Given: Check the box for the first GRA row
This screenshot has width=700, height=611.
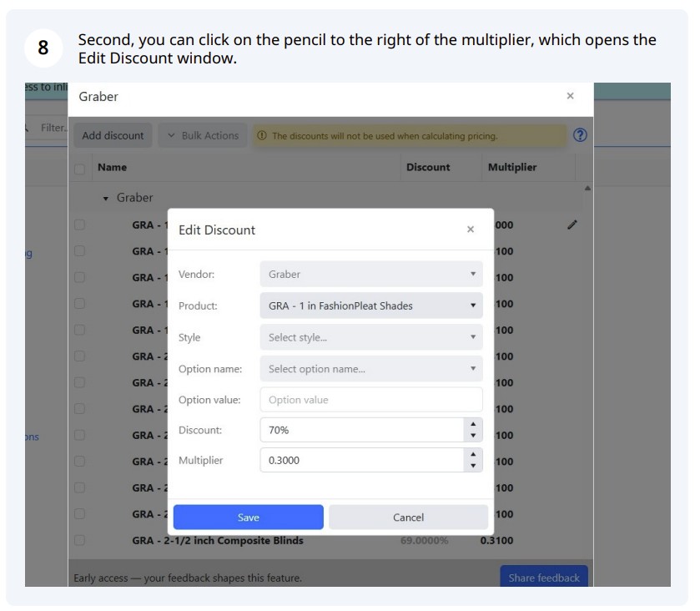Looking at the screenshot, I should click(x=79, y=225).
